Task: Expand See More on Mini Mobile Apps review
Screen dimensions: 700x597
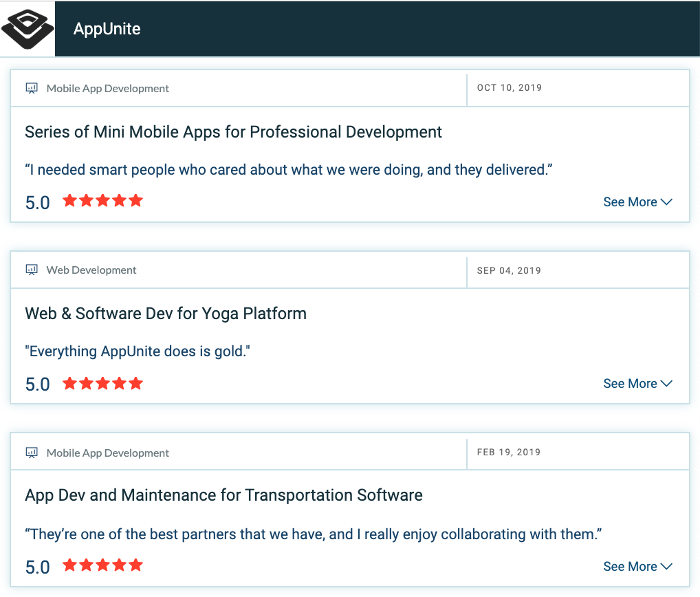Action: (x=637, y=202)
